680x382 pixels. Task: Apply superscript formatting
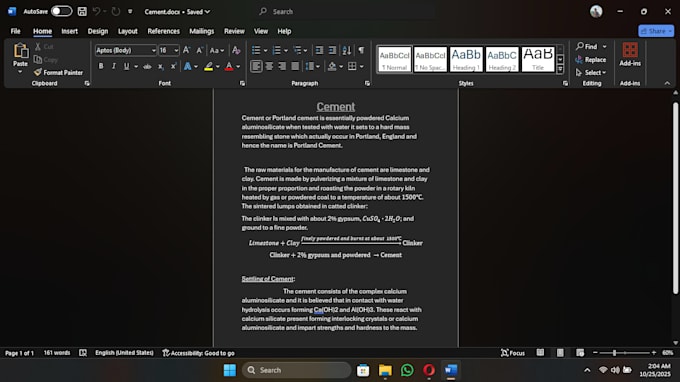coord(173,66)
